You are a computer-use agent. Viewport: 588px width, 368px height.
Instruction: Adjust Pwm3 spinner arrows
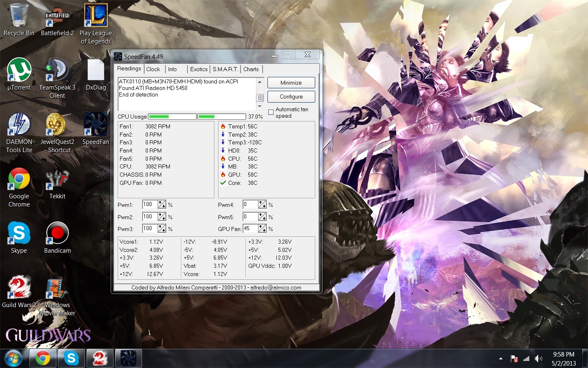162,229
